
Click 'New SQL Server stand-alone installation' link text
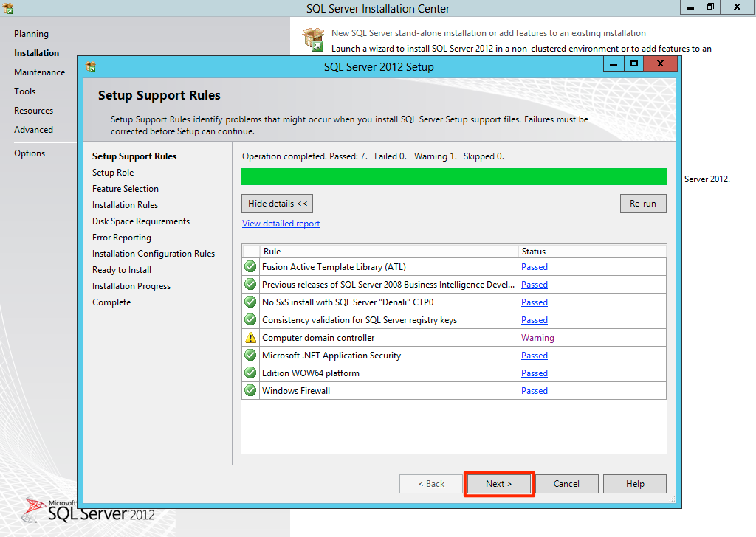(x=489, y=33)
